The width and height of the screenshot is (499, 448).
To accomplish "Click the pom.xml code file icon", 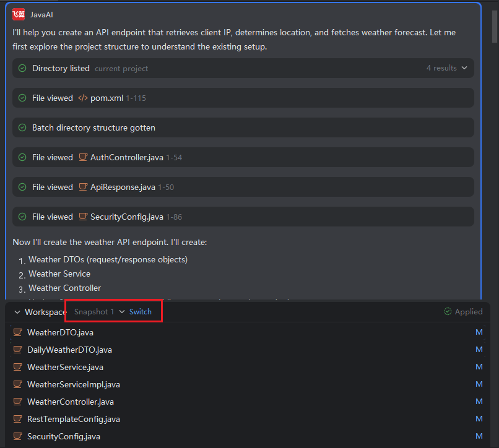I will coord(83,98).
